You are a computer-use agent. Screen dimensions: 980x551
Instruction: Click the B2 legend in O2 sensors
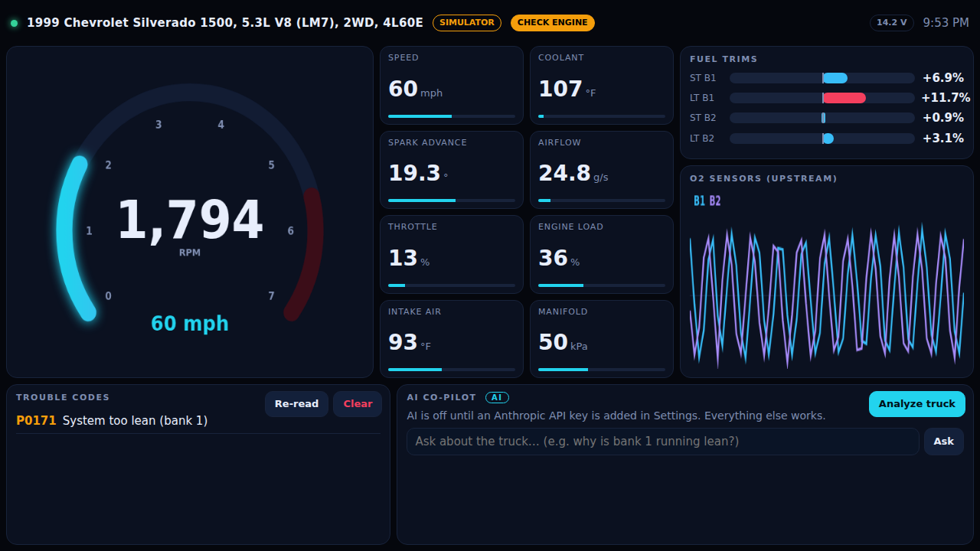715,201
